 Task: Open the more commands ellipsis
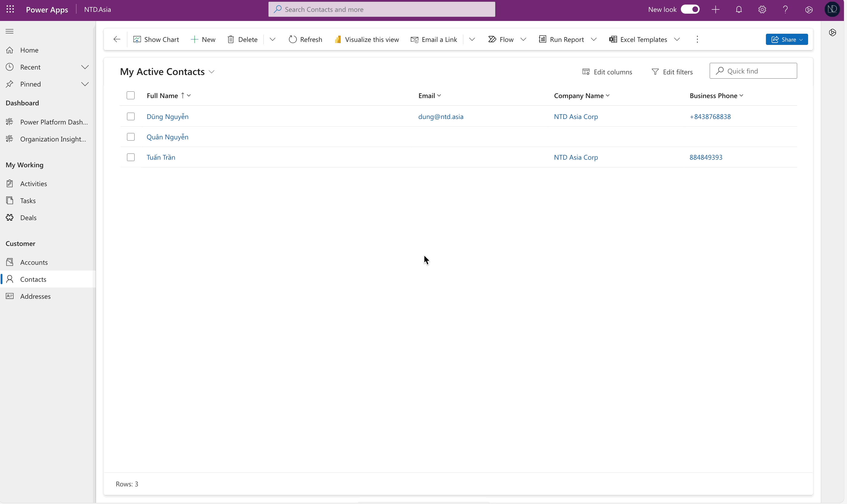pyautogui.click(x=697, y=39)
